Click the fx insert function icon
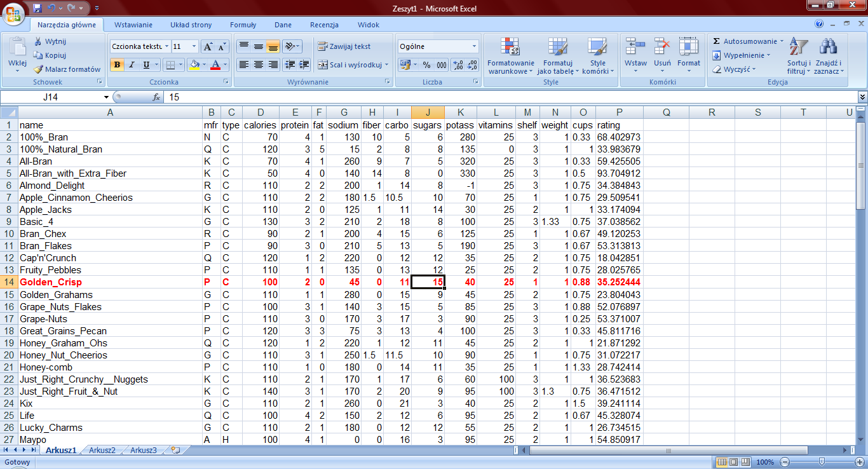 tap(156, 97)
